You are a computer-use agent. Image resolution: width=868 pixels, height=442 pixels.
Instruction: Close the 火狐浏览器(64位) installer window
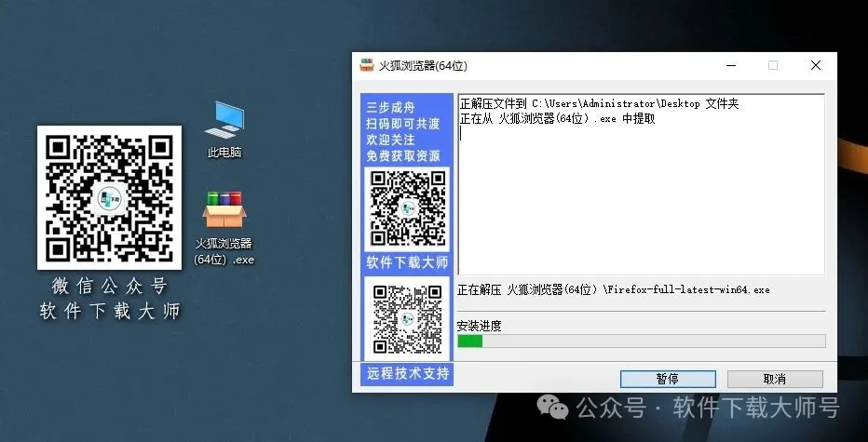(x=816, y=65)
